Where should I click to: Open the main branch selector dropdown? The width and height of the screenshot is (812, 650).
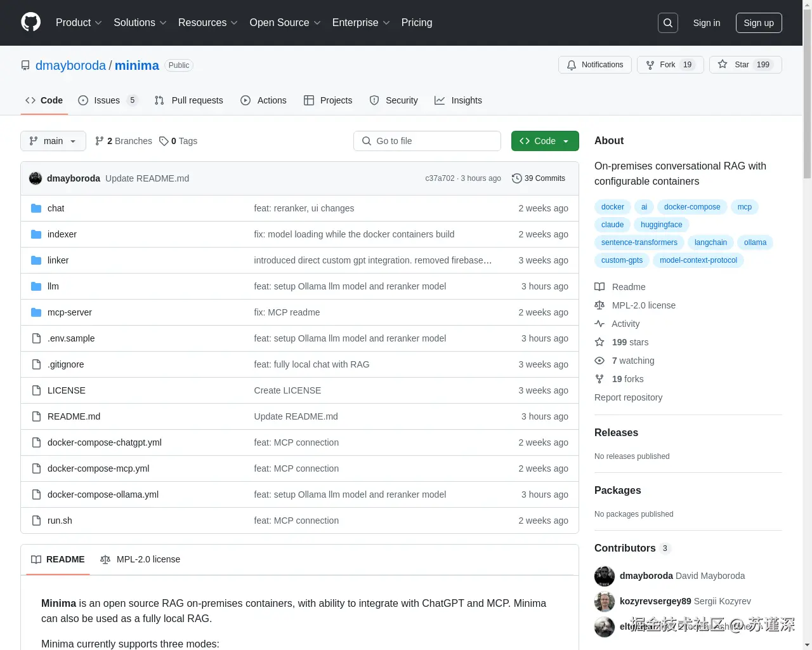pos(53,141)
